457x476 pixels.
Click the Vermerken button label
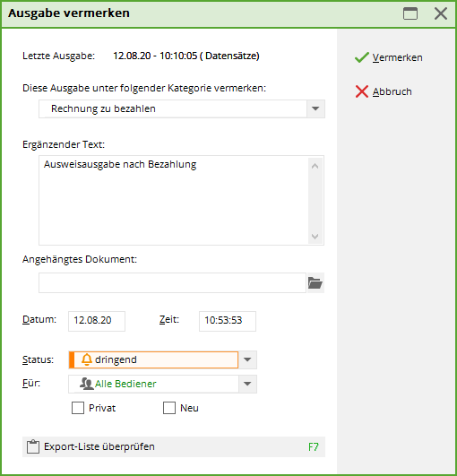pos(398,57)
